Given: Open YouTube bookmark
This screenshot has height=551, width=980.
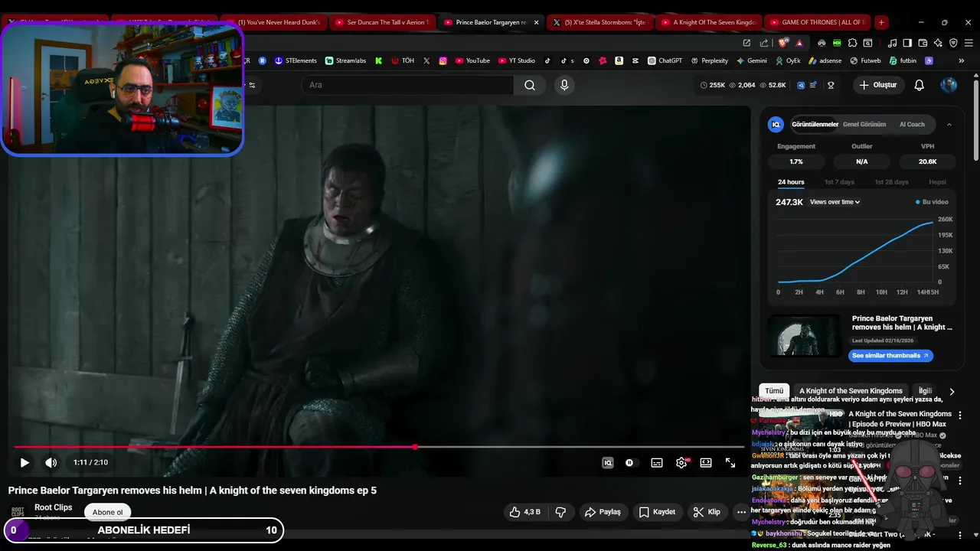Looking at the screenshot, I should [472, 60].
